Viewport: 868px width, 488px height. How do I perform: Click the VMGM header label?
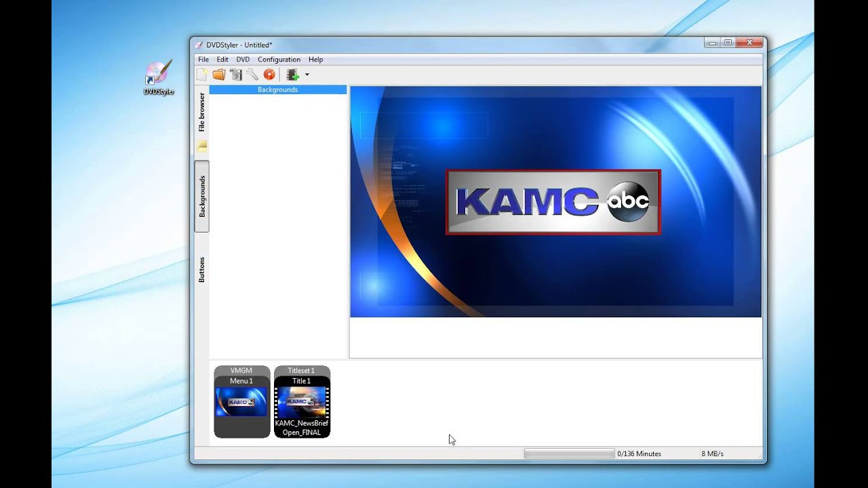tap(241, 371)
